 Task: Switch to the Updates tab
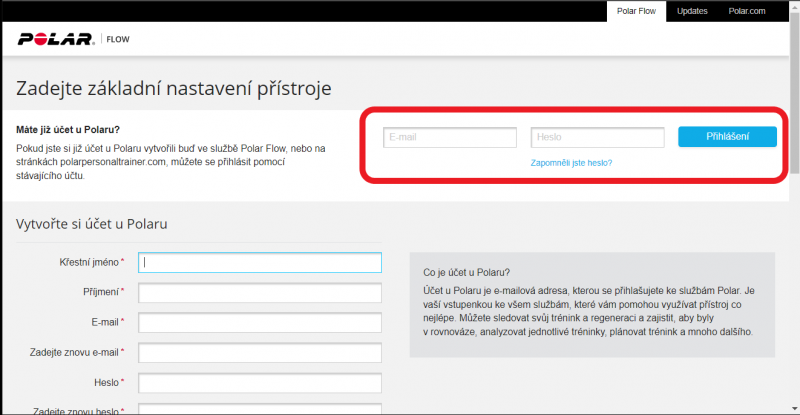pyautogui.click(x=692, y=11)
